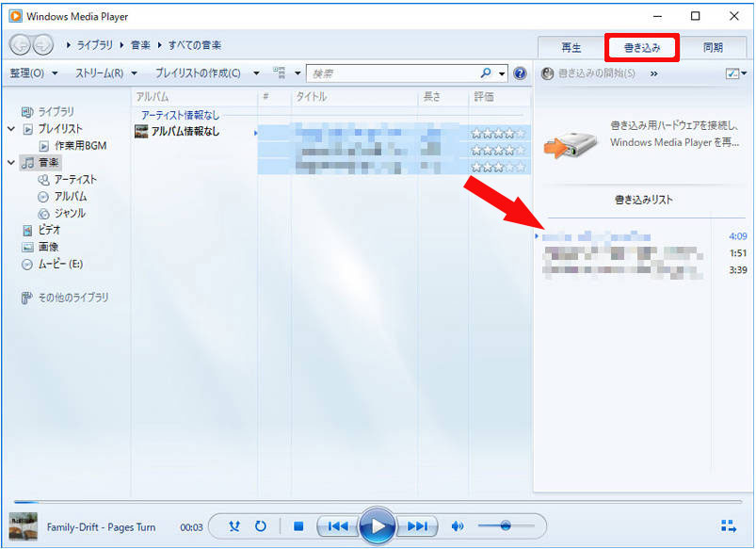Open the Help question-mark icon
Viewport: 756px width, 549px height.
pyautogui.click(x=520, y=73)
